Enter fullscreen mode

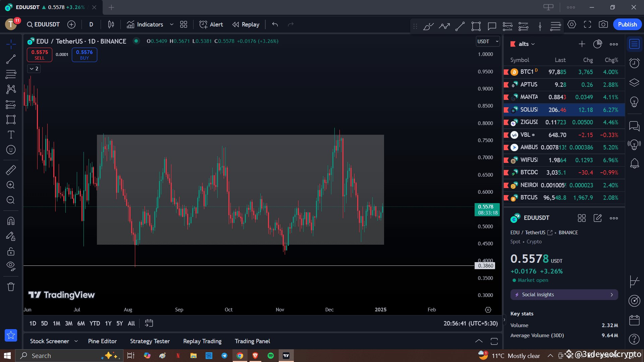point(588,24)
